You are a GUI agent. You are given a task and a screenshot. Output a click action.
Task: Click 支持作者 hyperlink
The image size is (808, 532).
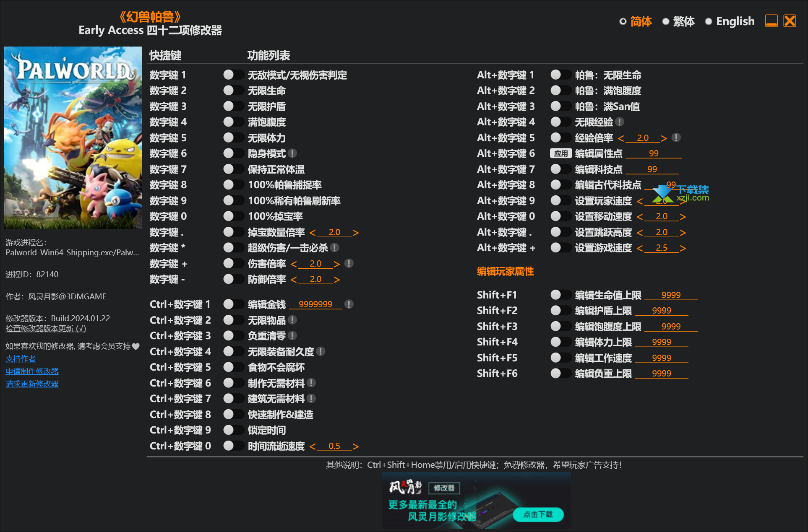click(x=18, y=358)
